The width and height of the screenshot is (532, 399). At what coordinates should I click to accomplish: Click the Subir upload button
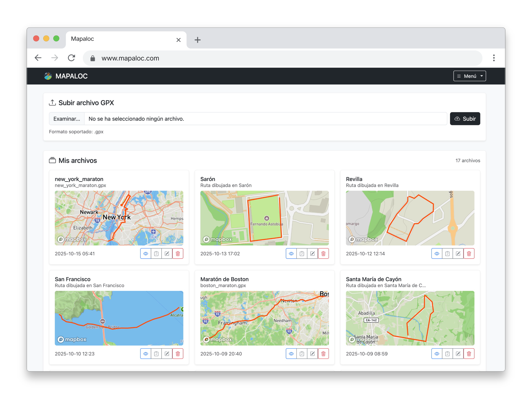[465, 119]
